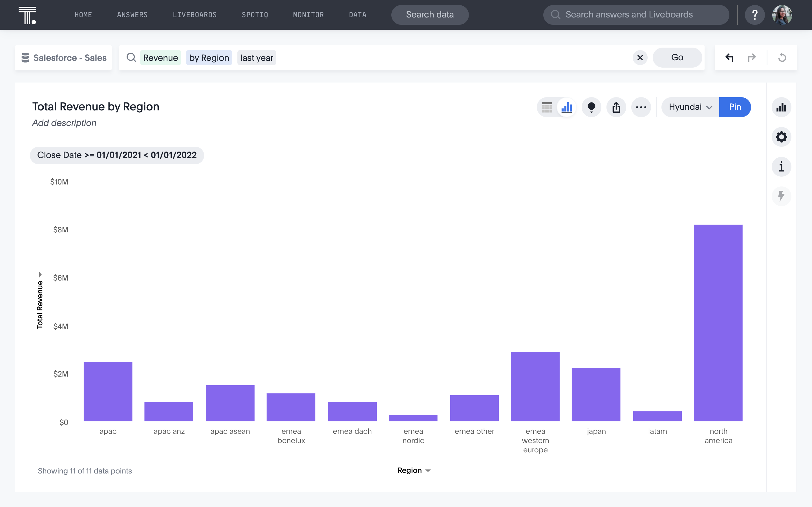The height and width of the screenshot is (507, 812).
Task: Clear the search bar with X
Action: [x=640, y=58]
